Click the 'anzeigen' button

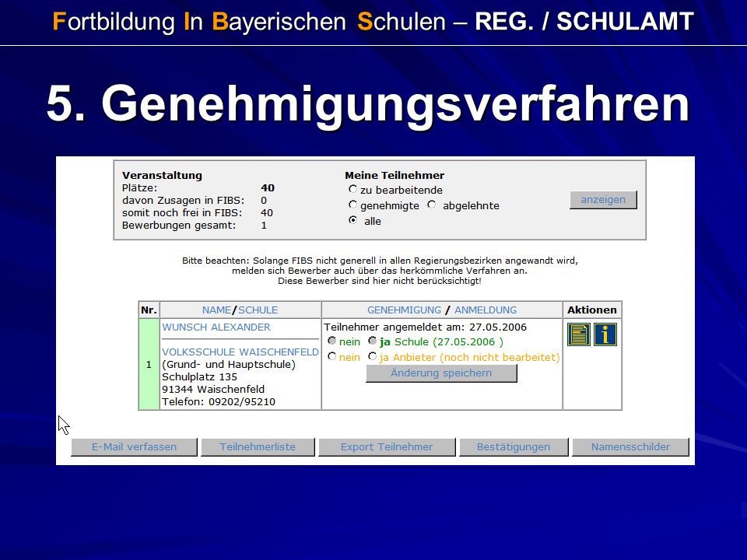tap(603, 200)
